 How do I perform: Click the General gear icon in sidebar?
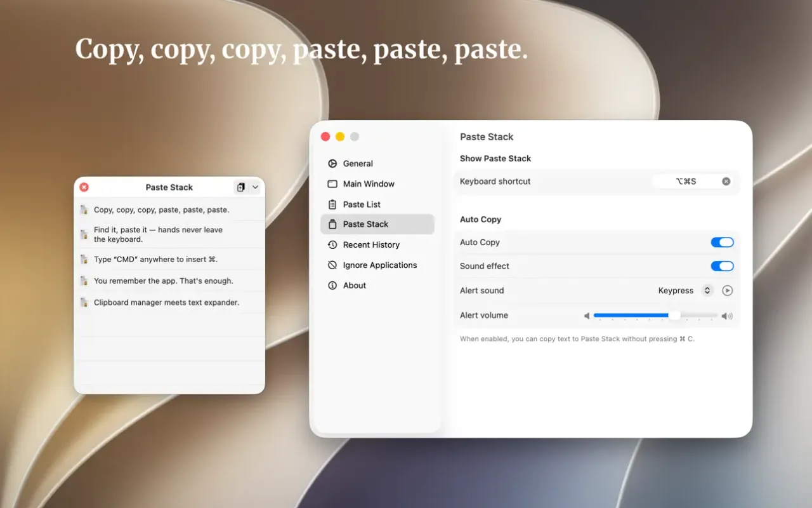tap(332, 164)
